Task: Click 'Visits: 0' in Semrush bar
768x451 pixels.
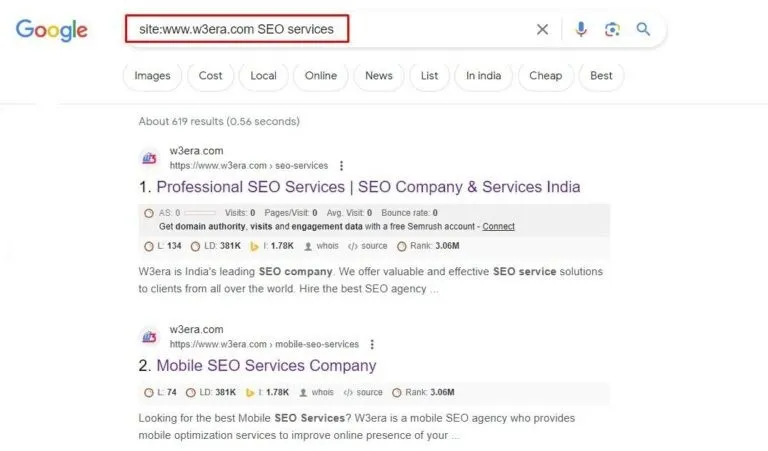Action: 240,213
